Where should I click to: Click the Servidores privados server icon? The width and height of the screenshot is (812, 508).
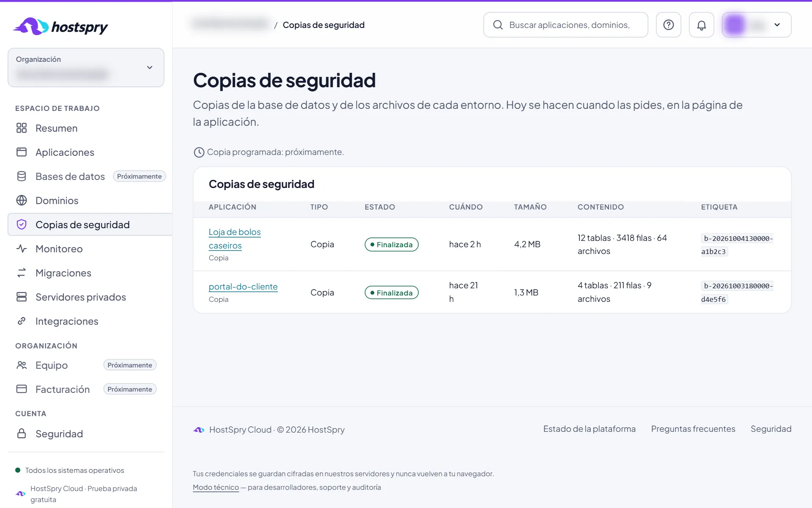coord(22,297)
